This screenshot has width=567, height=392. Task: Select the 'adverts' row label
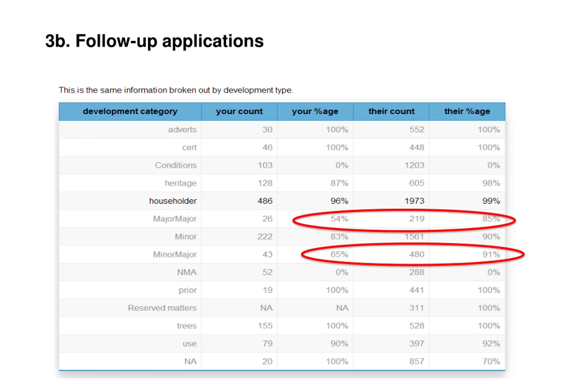point(182,129)
